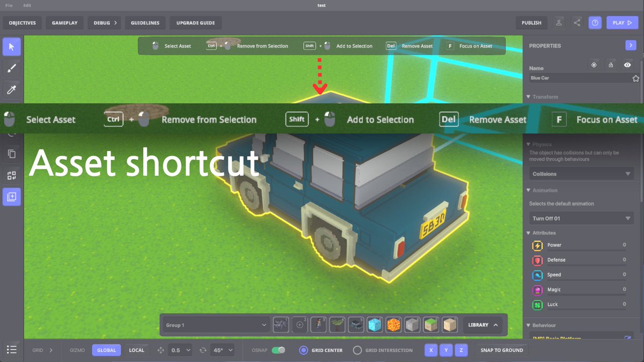Click Snap to Ground
644x362 pixels.
coord(501,350)
